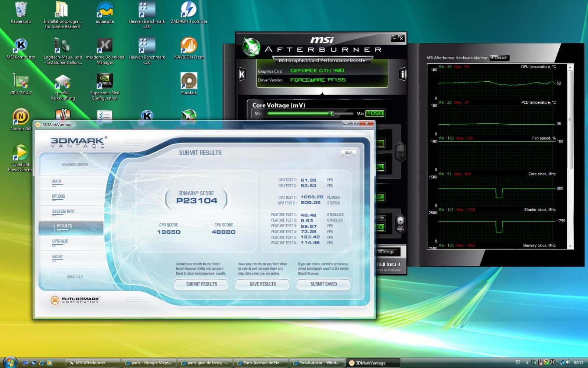This screenshot has height=368, width=588.
Task: Click the GPU score value 19650
Action: point(169,232)
